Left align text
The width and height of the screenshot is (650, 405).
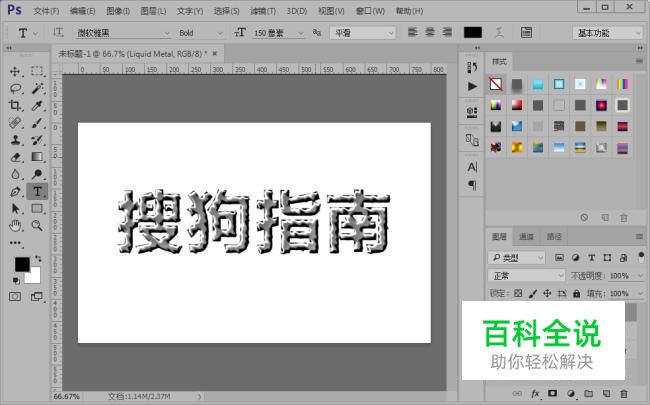412,32
